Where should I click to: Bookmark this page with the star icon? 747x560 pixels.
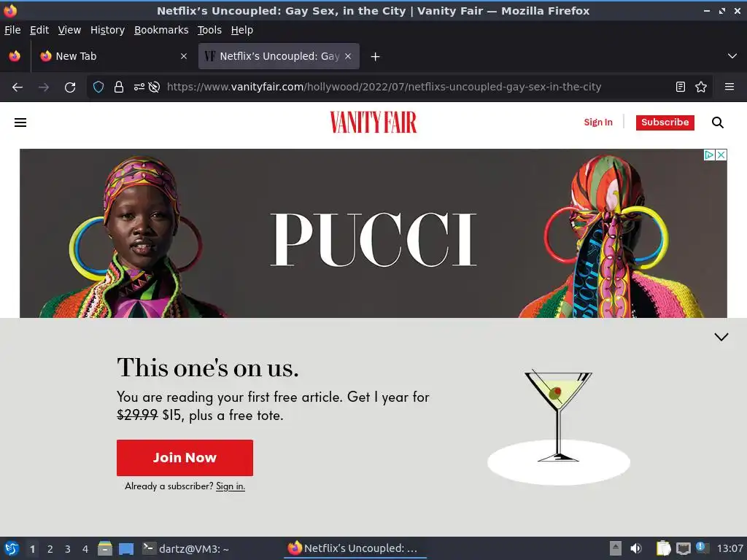[701, 87]
